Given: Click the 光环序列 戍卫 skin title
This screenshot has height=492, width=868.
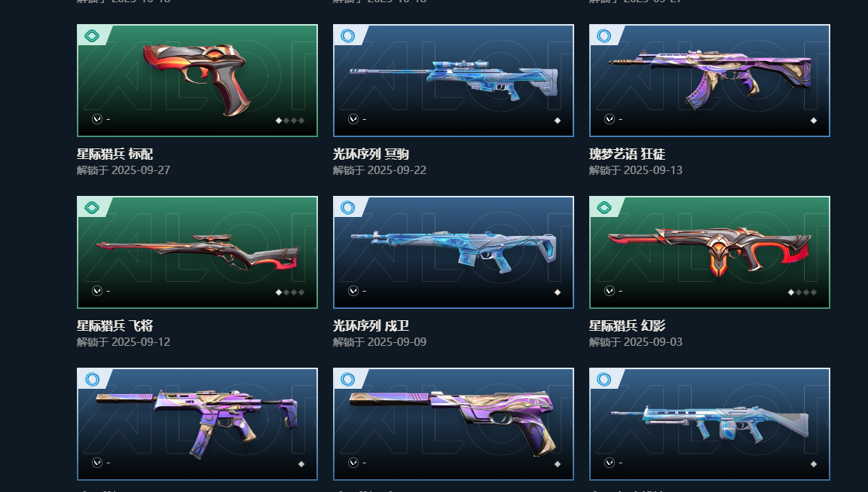Looking at the screenshot, I should click(x=371, y=325).
